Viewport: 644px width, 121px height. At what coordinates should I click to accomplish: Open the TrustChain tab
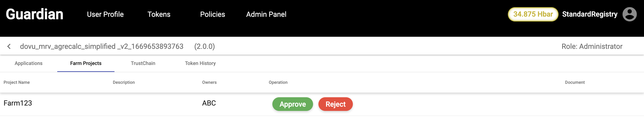pos(143,63)
